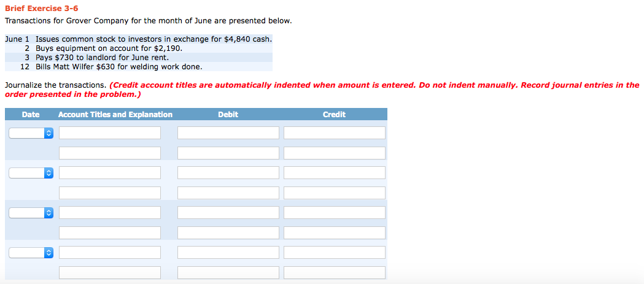Click seventh row debit amount field

[228, 253]
